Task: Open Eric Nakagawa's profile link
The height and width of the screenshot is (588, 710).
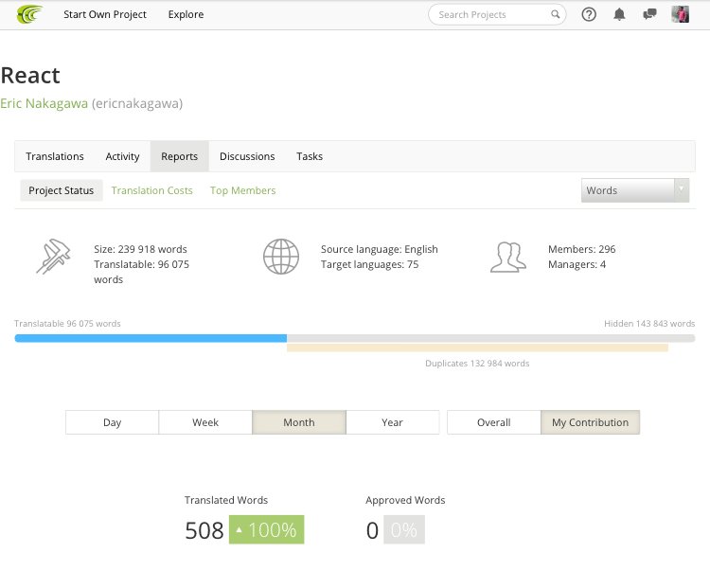Action: tap(44, 103)
